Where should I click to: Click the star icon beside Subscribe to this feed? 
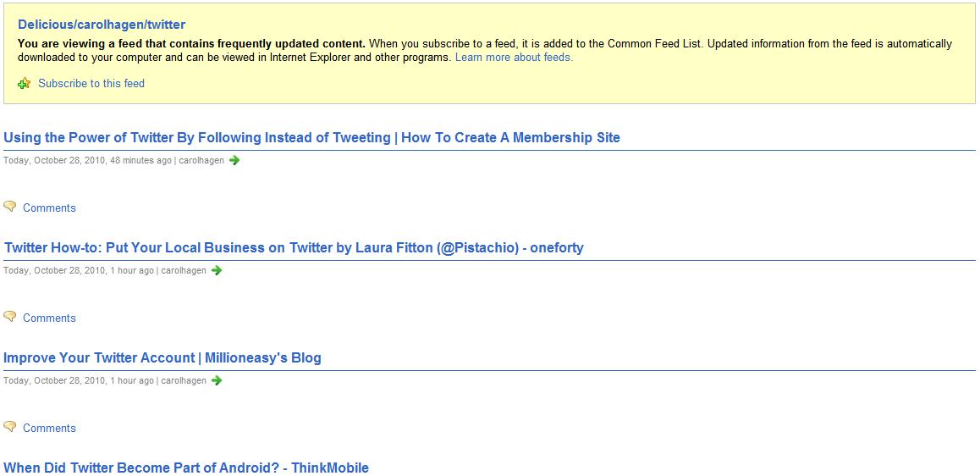point(25,83)
